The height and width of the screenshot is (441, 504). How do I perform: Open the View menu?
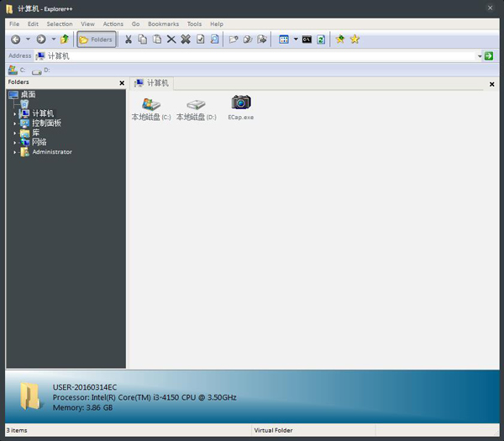click(x=87, y=24)
